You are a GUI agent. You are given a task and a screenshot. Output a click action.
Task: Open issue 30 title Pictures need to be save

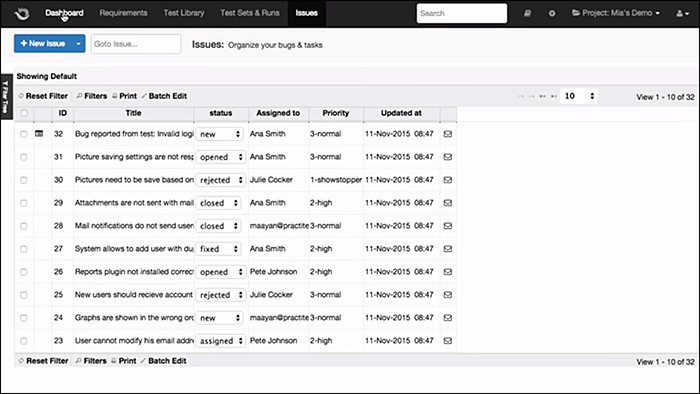pos(134,180)
